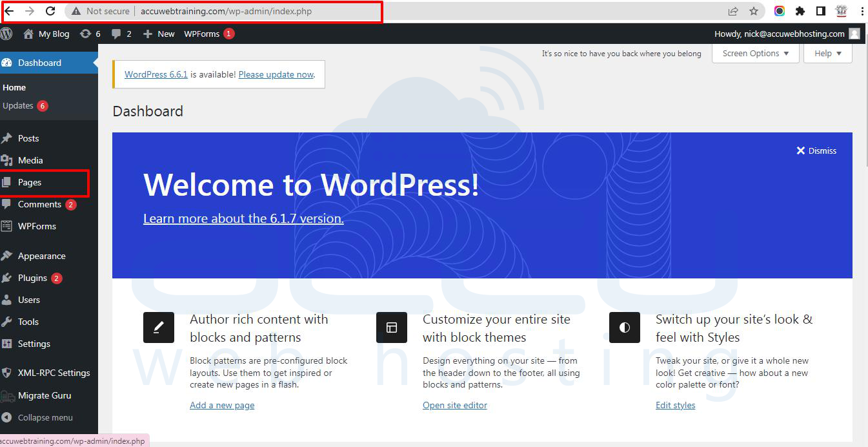Click the plus New icon in admin bar
Screen dimensions: 868x447
(147, 34)
